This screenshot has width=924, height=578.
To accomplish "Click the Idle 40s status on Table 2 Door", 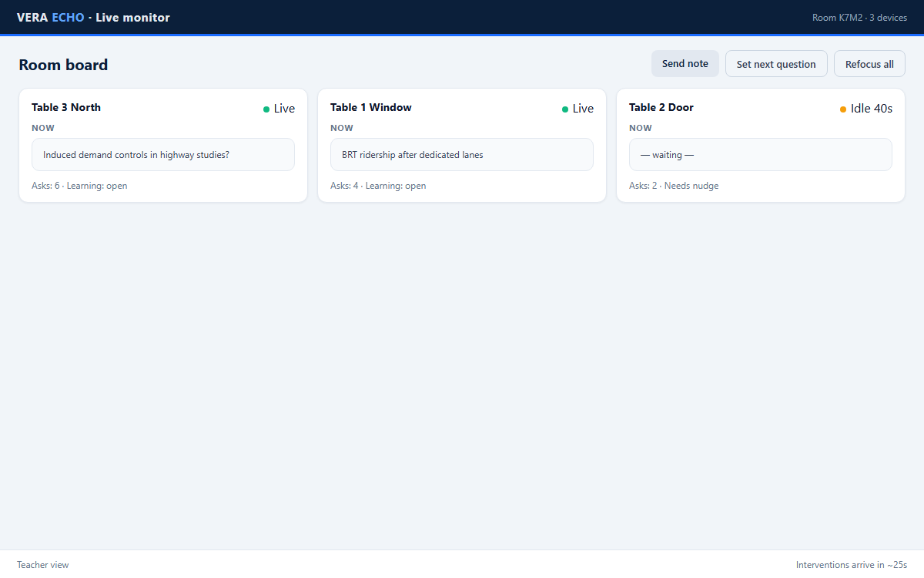I will tap(866, 109).
